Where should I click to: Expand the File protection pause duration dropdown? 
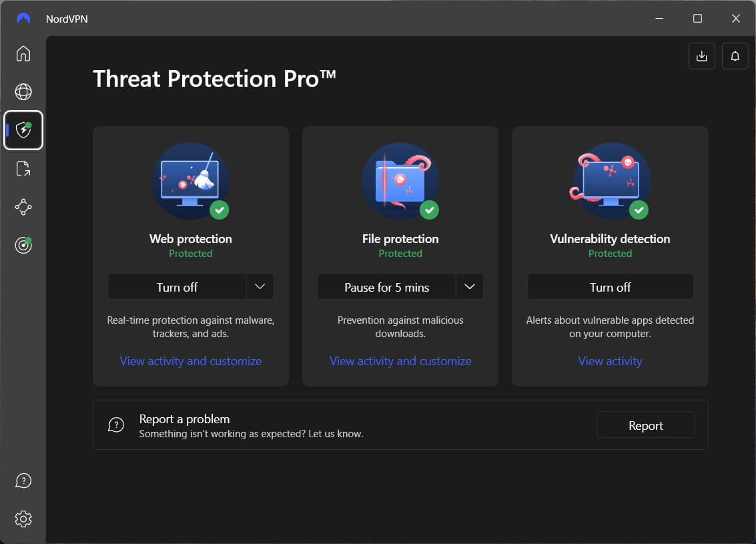[x=470, y=287]
